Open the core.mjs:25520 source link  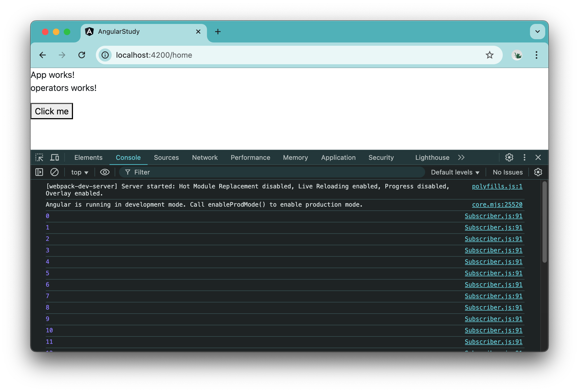pos(498,204)
